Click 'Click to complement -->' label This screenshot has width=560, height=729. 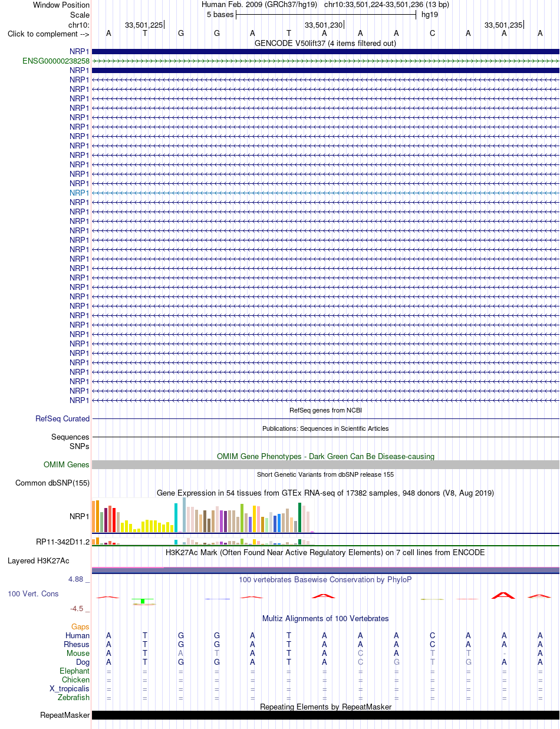48,34
